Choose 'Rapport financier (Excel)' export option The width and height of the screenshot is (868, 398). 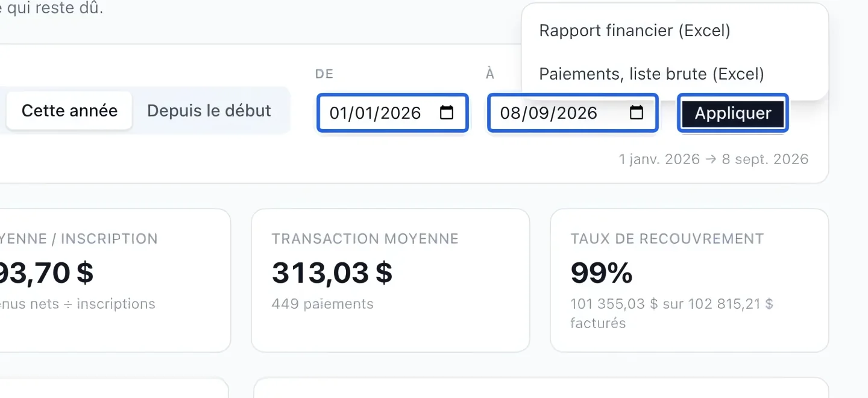[x=635, y=31]
